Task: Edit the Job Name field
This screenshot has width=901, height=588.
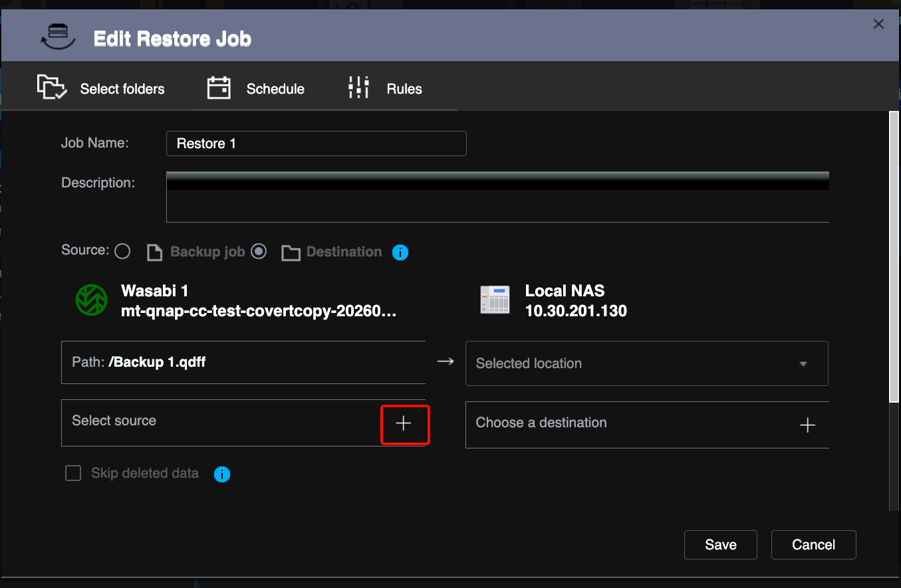Action: (x=316, y=144)
